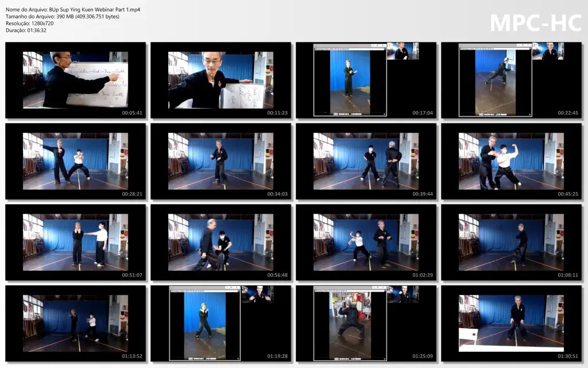The height and width of the screenshot is (368, 588).
Task: Click the frame marked 01:25:09
Action: point(366,323)
